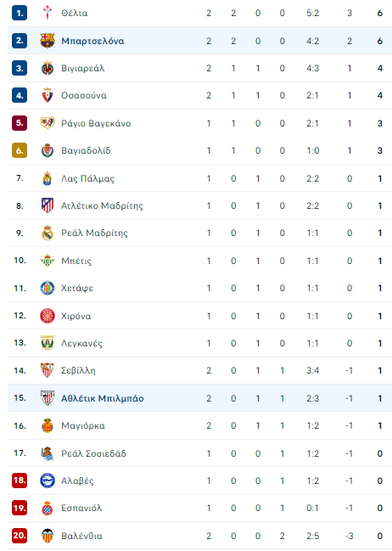Click the Espanyol team logo
Image resolution: width=392 pixels, height=551 pixels.
(48, 509)
